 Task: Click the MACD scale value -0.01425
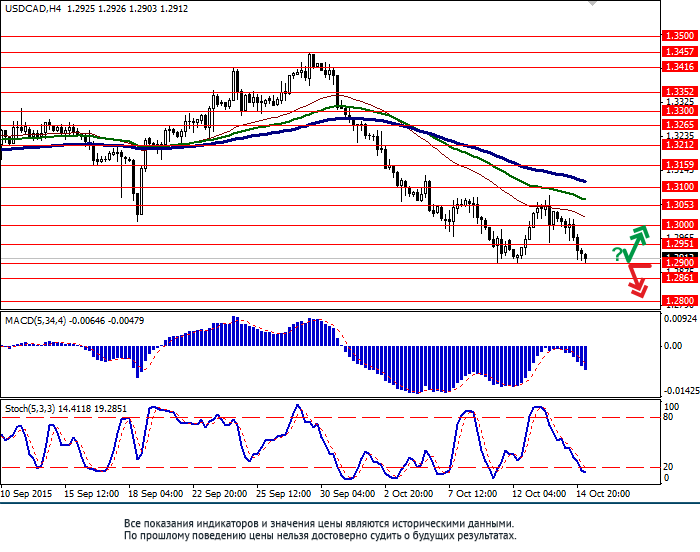pos(682,391)
